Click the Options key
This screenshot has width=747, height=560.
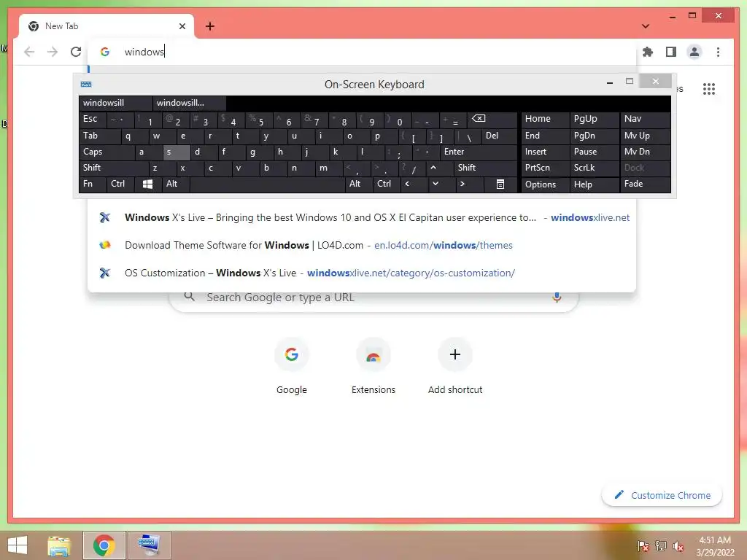pos(546,184)
